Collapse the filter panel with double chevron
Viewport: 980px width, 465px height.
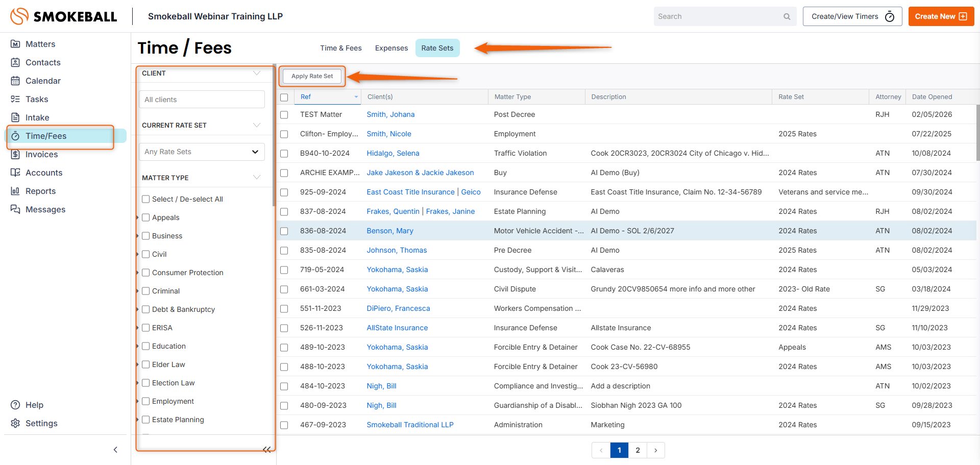tap(266, 450)
